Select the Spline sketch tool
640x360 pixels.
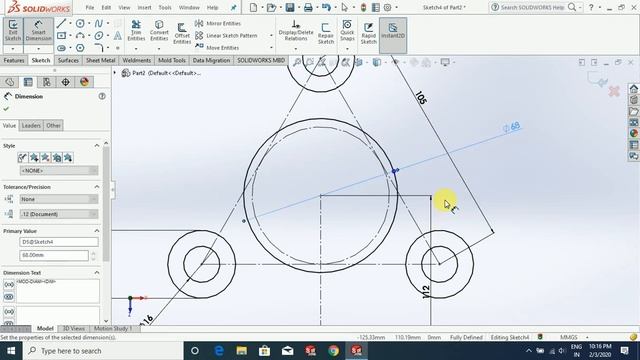coord(99,24)
